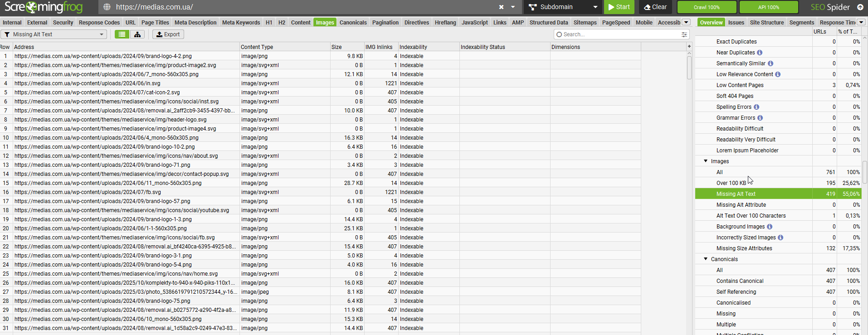Image resolution: width=868 pixels, height=335 pixels.
Task: Start the crawl
Action: [x=619, y=7]
